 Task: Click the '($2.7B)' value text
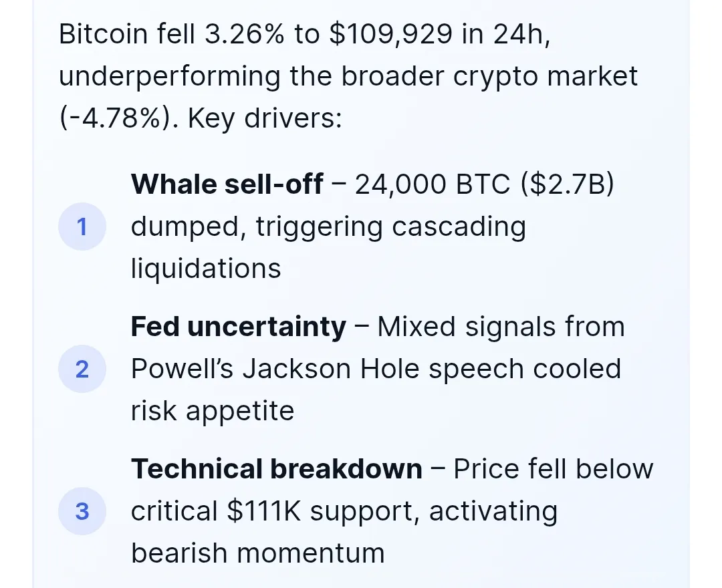(x=568, y=184)
